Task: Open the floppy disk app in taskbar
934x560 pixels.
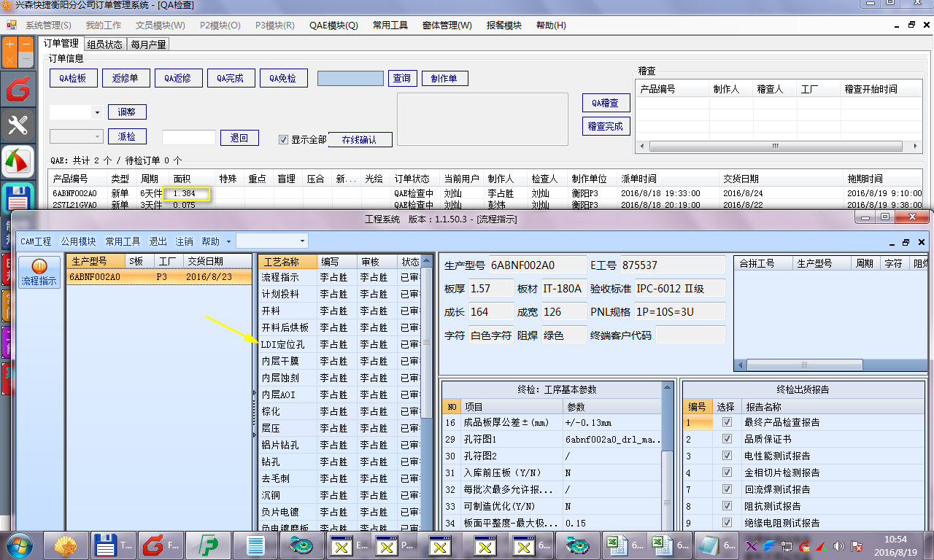Action: click(112, 545)
